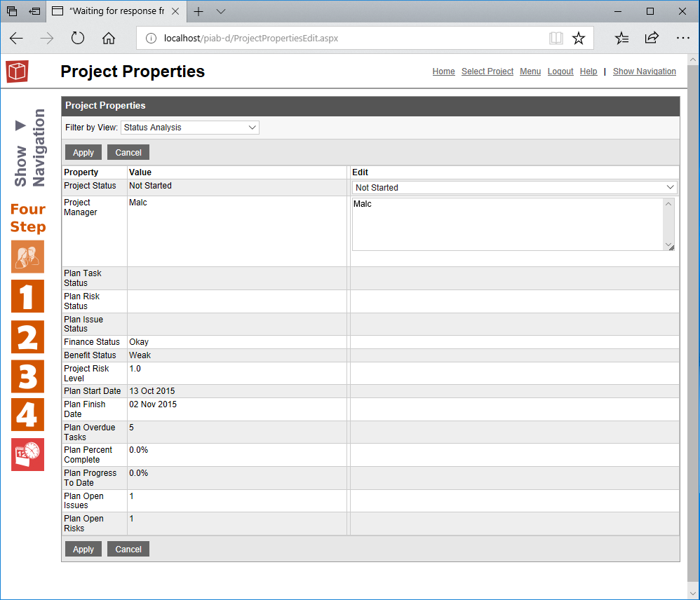
Task: Click the Logout link
Action: [560, 71]
